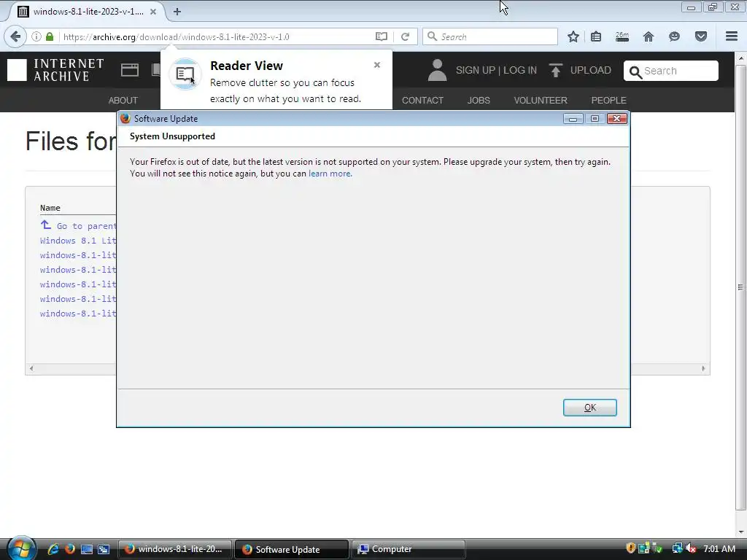This screenshot has width=747, height=560.
Task: Click the Internet Archive logo
Action: coord(55,70)
